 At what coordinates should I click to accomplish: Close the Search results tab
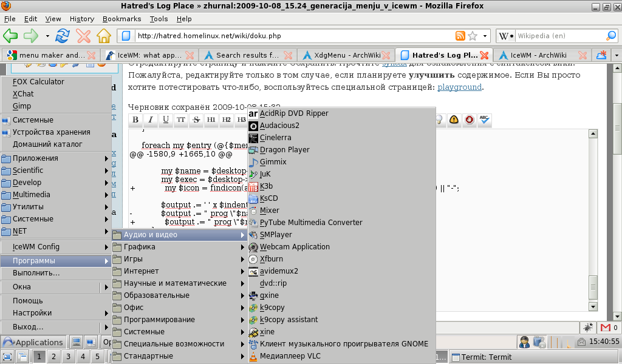tap(288, 55)
